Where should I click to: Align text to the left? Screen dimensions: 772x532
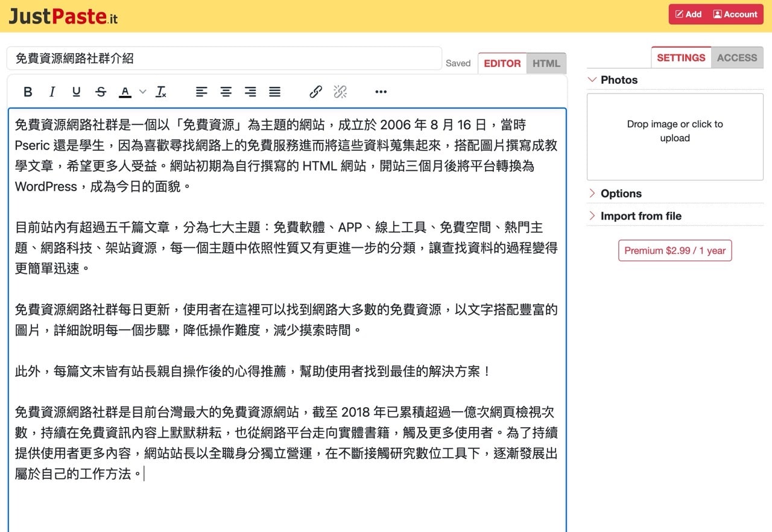pos(201,92)
